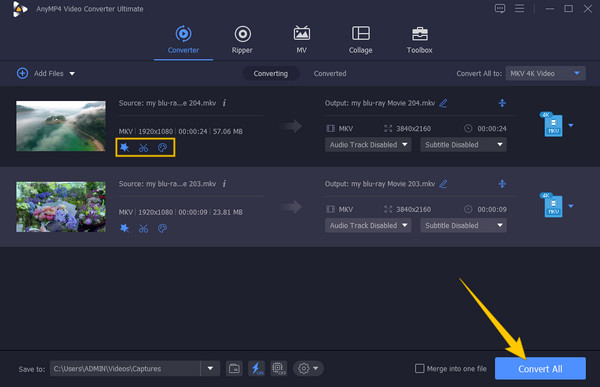Show the Converting list
Viewport: 600px width, 387px height.
(x=271, y=73)
